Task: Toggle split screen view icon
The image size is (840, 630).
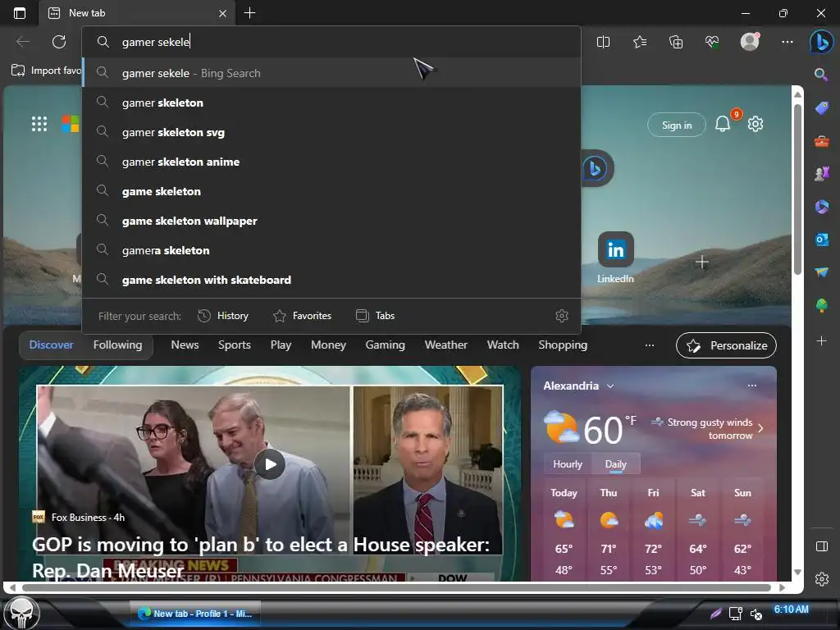Action: coord(603,42)
